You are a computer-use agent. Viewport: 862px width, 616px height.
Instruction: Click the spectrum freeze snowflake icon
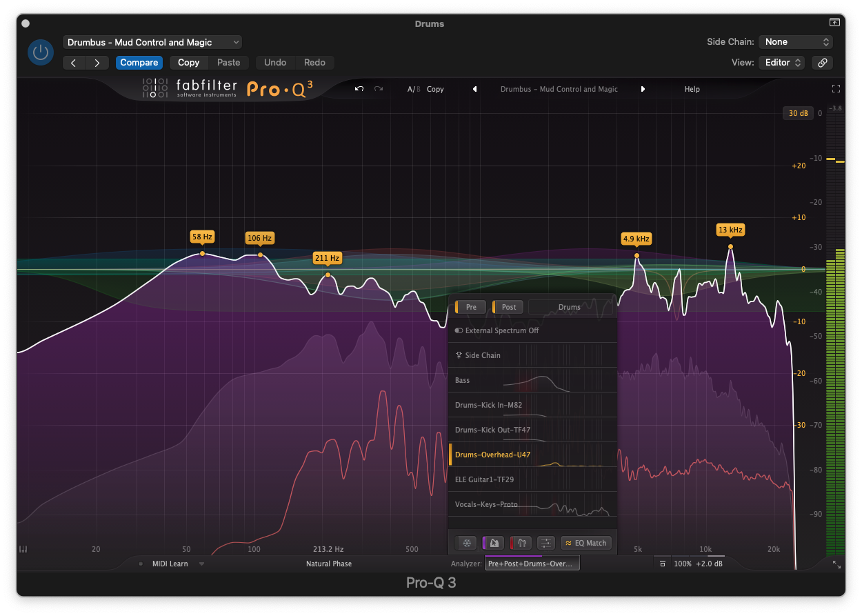(467, 543)
